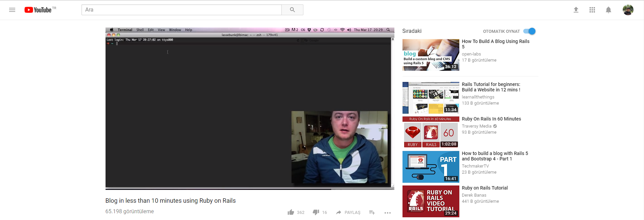Click the open-labs channel name

471,54
